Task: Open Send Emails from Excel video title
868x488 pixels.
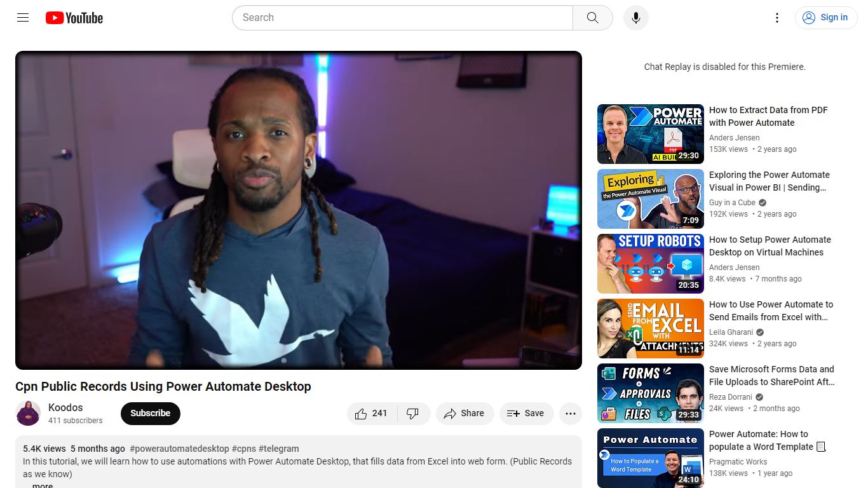Action: coord(771,311)
